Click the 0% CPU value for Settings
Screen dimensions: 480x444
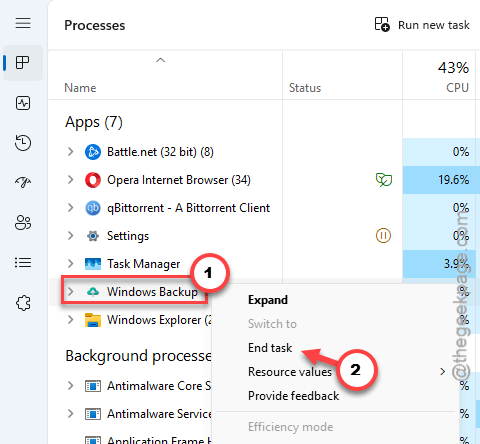coord(461,236)
